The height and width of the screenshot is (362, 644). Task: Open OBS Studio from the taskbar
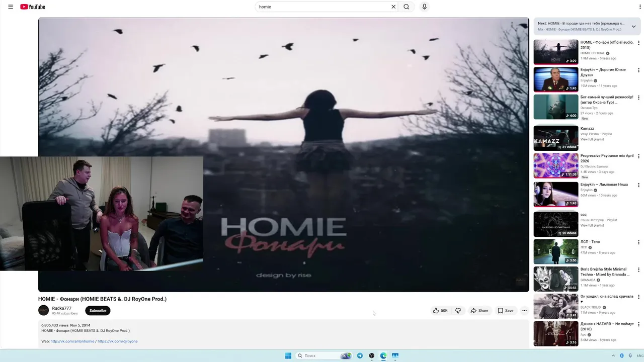pos(371,355)
